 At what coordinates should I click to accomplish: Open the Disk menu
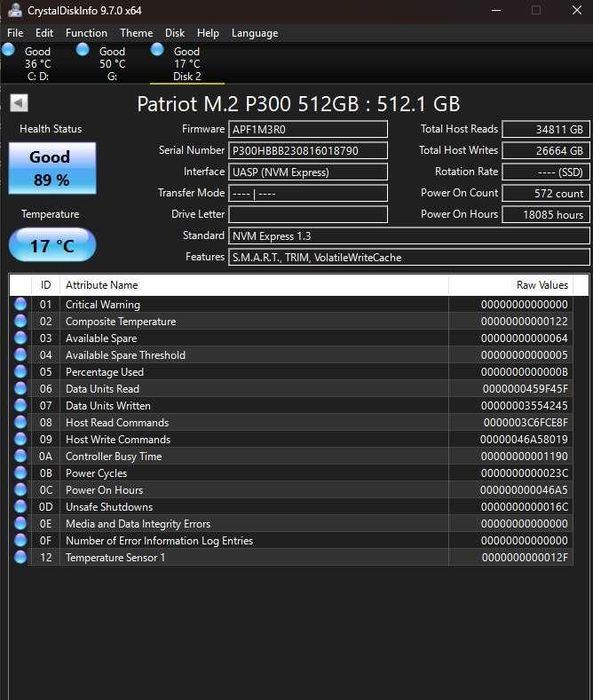[175, 33]
